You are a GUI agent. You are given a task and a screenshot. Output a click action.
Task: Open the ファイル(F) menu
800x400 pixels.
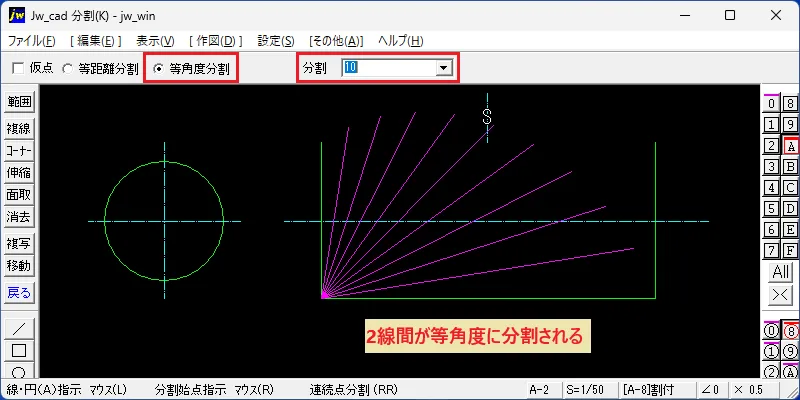32,41
